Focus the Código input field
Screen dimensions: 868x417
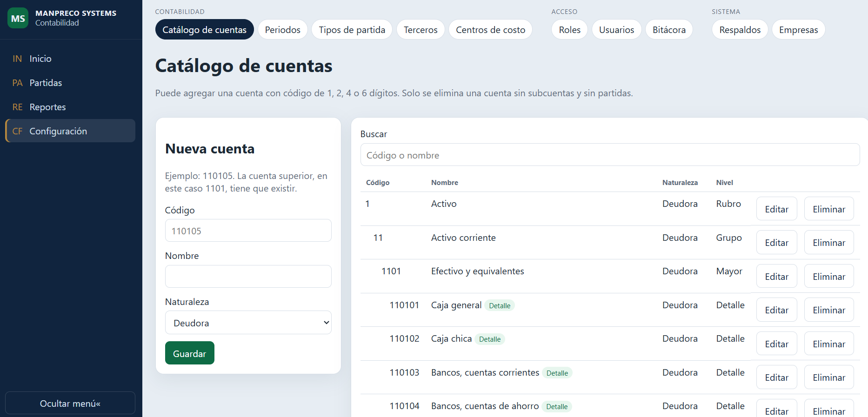(x=248, y=231)
